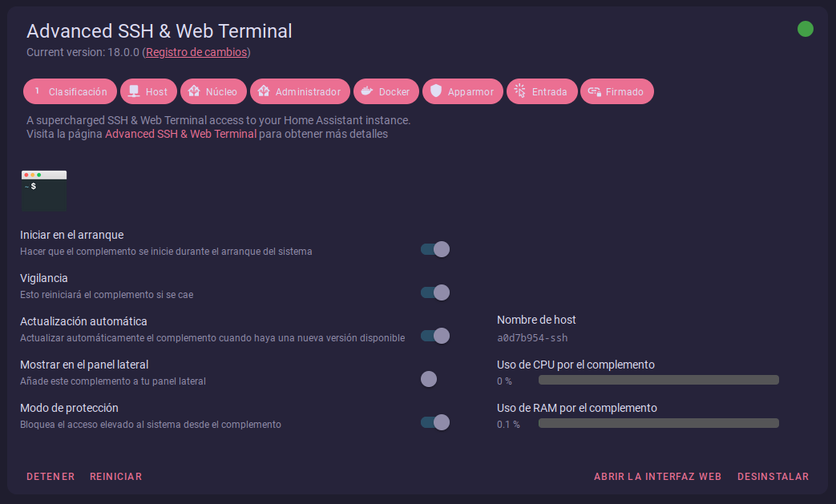Click the Docker whale chip
The height and width of the screenshot is (504, 836).
tap(386, 92)
